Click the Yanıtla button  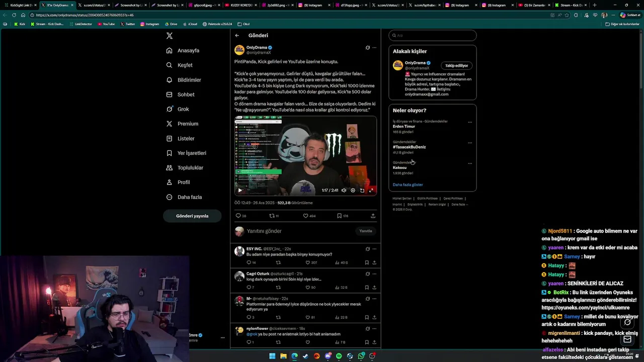point(366,231)
